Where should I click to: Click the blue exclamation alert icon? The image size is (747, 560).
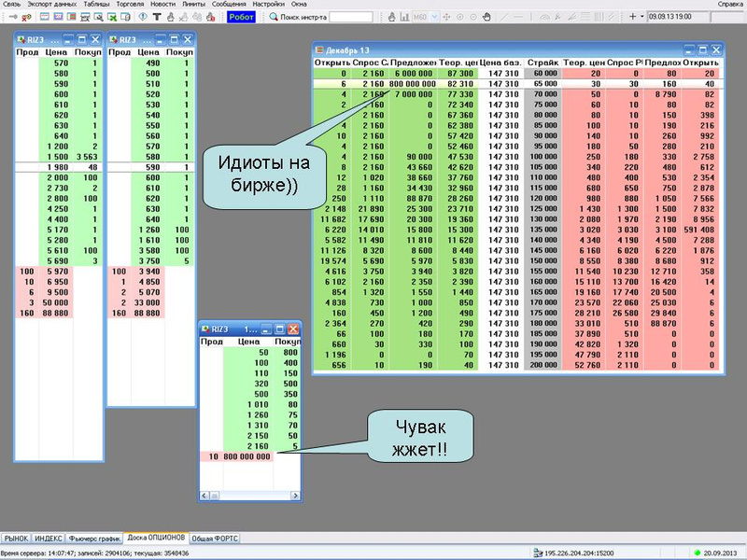pyautogui.click(x=141, y=17)
